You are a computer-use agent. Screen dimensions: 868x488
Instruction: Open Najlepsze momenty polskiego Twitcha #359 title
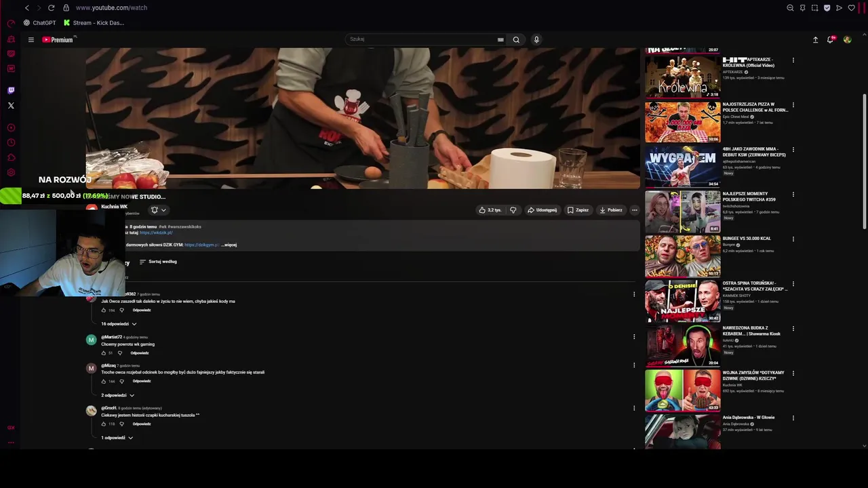click(749, 197)
